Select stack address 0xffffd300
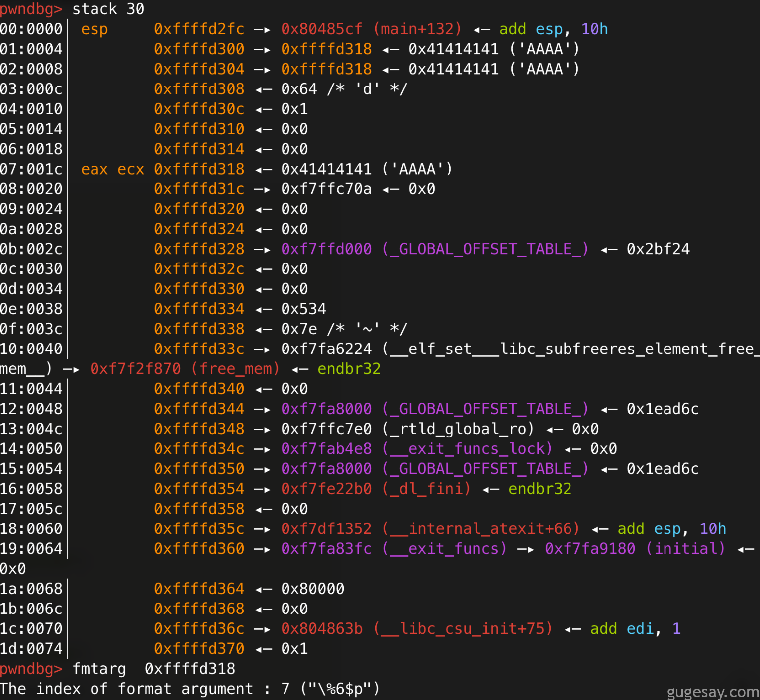Viewport: 760px width, 700px height. (x=199, y=49)
